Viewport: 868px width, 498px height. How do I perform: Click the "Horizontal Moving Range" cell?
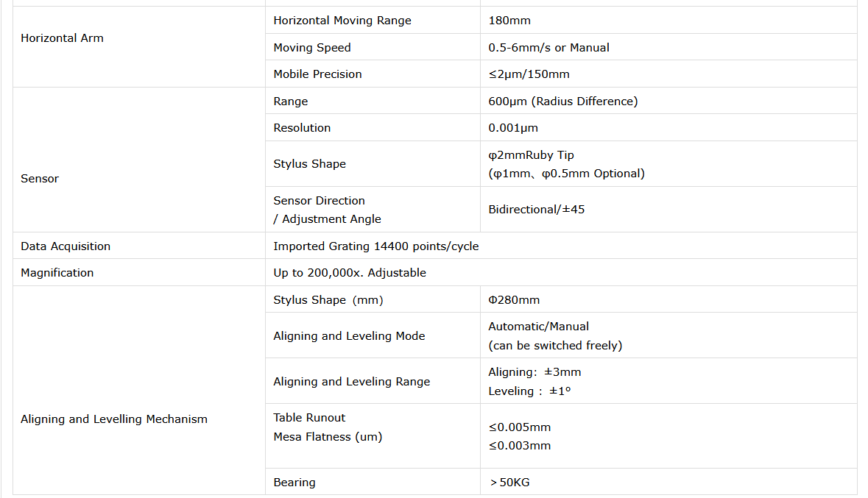(x=342, y=21)
